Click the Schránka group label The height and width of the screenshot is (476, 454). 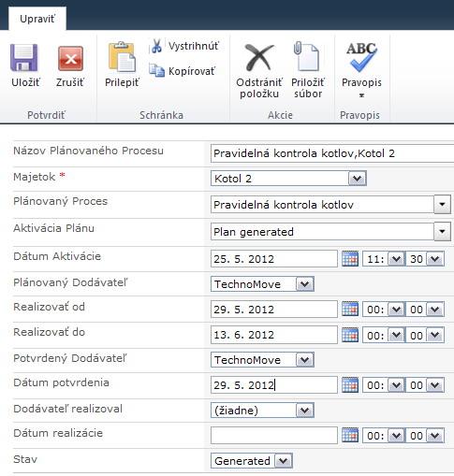tap(161, 115)
